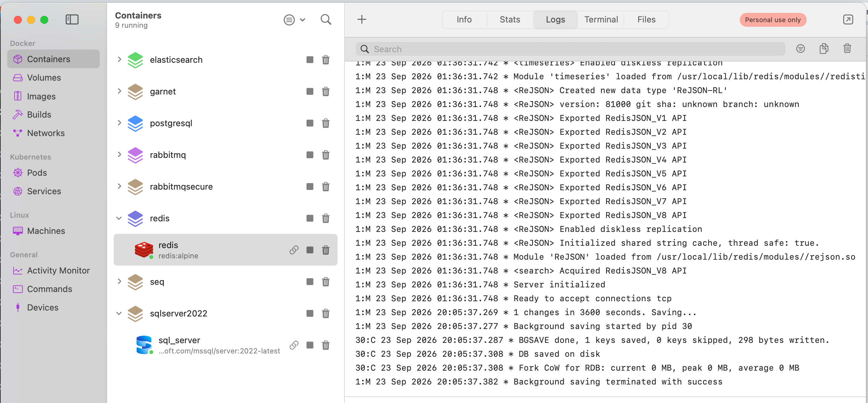Copy logs using the copy icon

pos(824,49)
